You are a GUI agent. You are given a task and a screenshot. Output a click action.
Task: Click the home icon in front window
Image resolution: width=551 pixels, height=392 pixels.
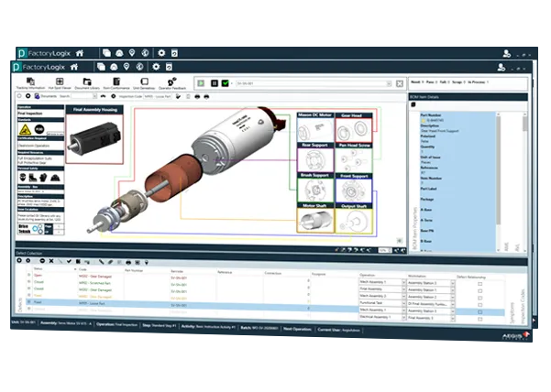pyautogui.click(x=74, y=67)
